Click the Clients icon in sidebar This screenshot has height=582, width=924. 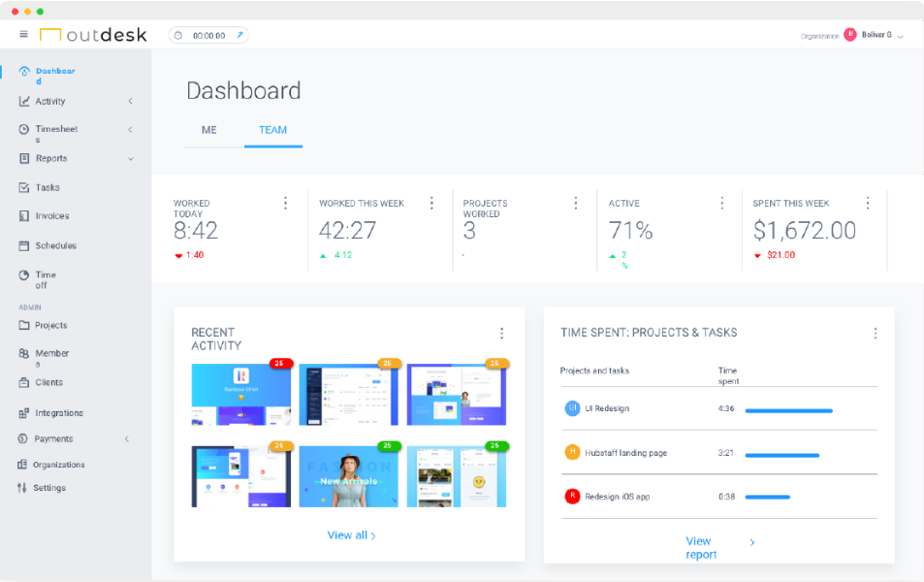tap(24, 382)
